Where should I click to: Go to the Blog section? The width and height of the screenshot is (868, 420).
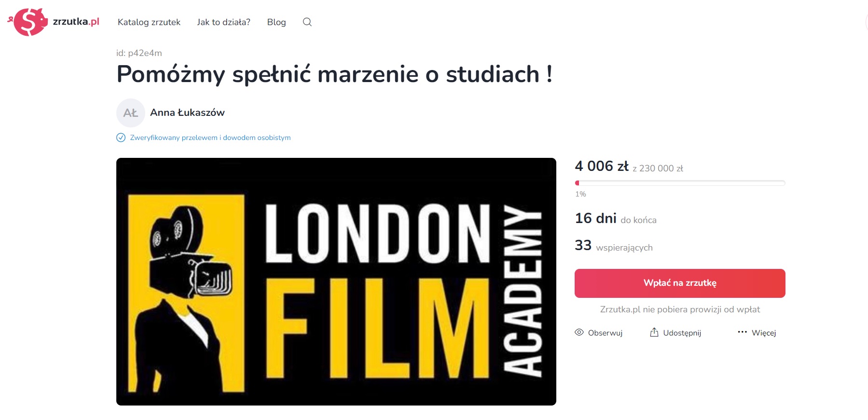[276, 22]
